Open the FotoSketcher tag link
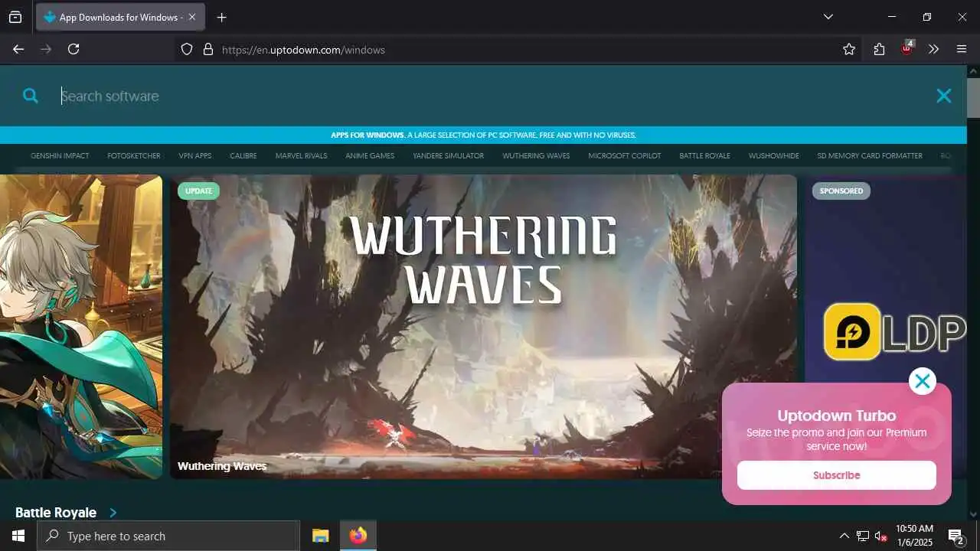This screenshot has width=980, height=551. pyautogui.click(x=134, y=155)
